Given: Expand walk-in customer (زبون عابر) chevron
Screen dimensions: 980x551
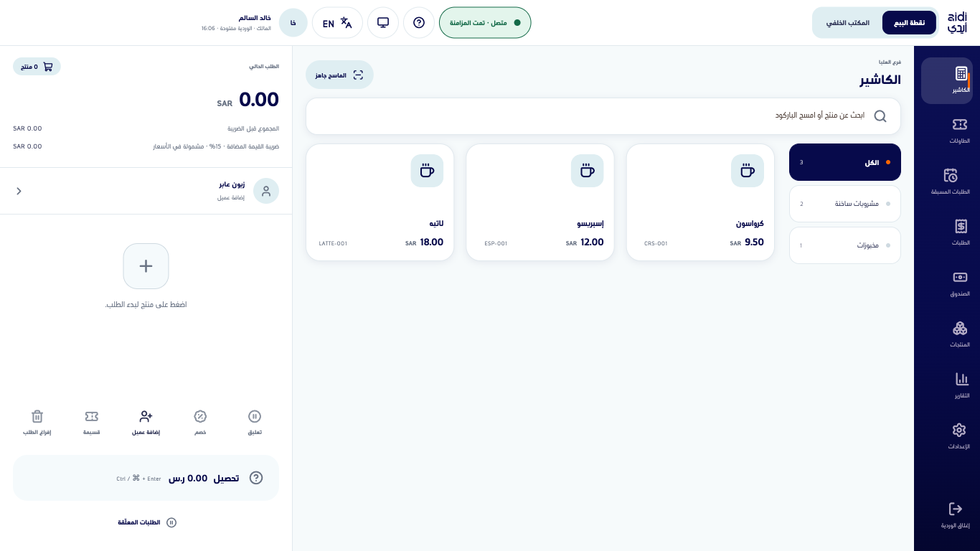Looking at the screenshot, I should (x=19, y=191).
